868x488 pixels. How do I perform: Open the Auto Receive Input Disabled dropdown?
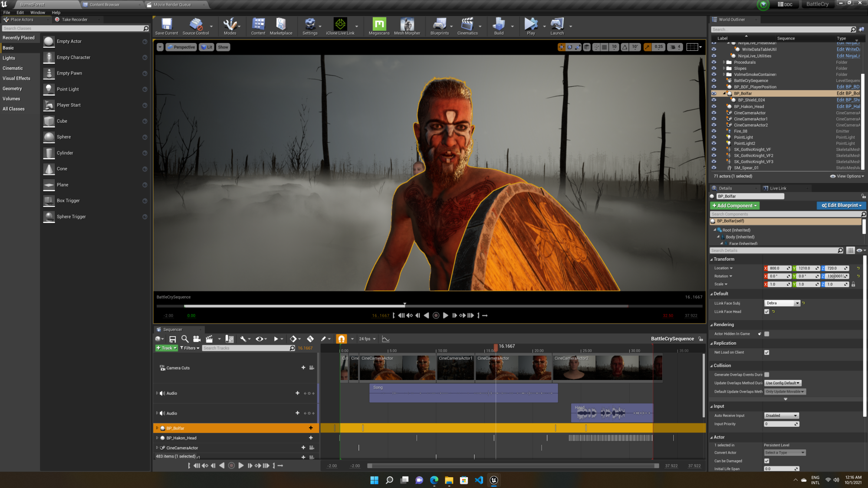[781, 416]
